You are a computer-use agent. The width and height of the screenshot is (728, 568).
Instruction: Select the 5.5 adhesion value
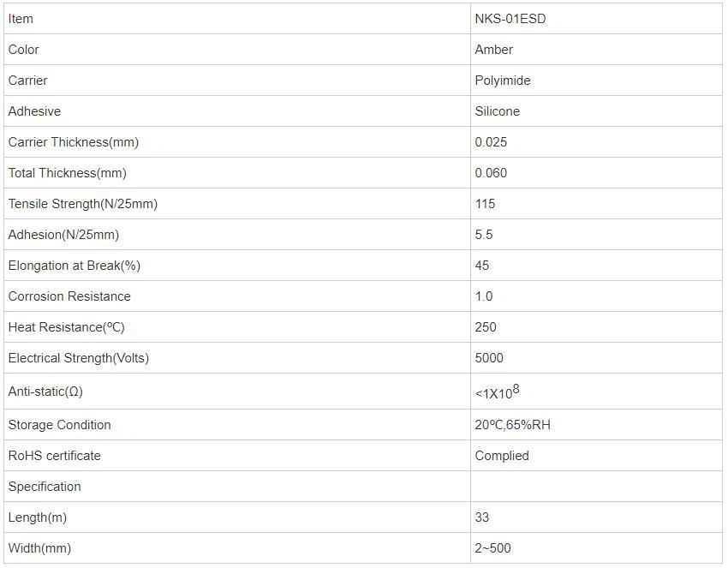[x=484, y=235]
